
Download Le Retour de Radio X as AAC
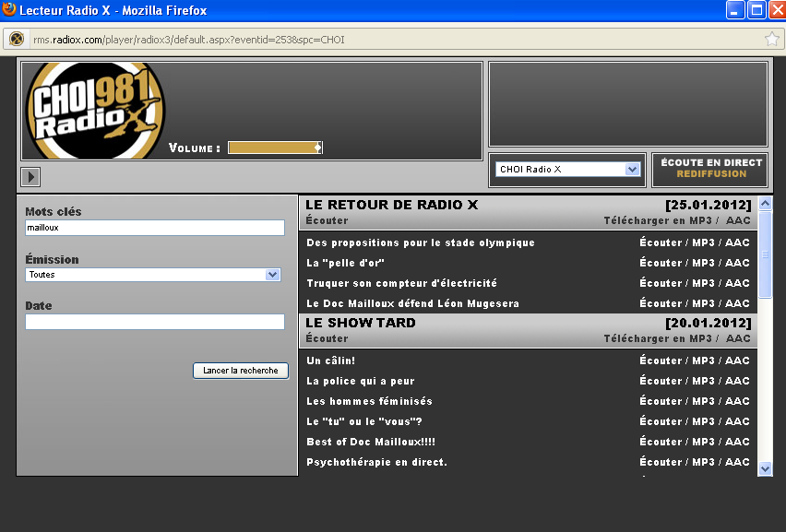738,220
